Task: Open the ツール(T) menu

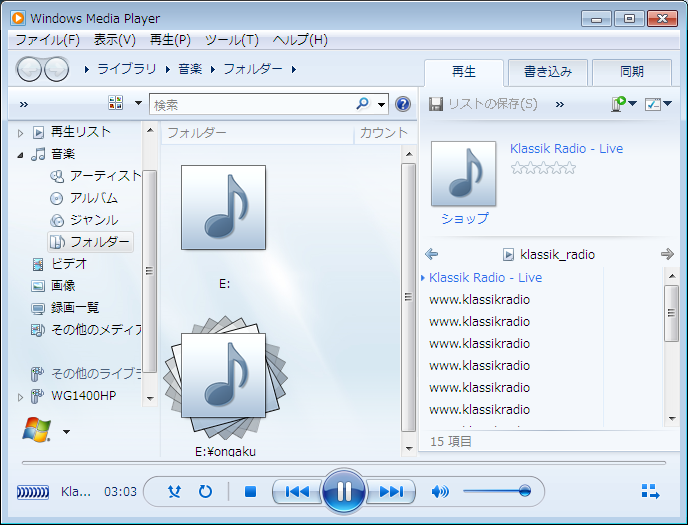Action: [x=232, y=40]
